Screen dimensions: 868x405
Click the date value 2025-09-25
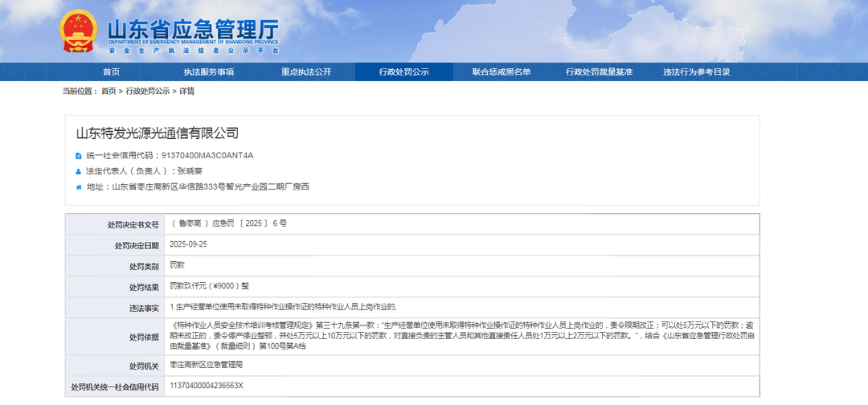click(188, 244)
